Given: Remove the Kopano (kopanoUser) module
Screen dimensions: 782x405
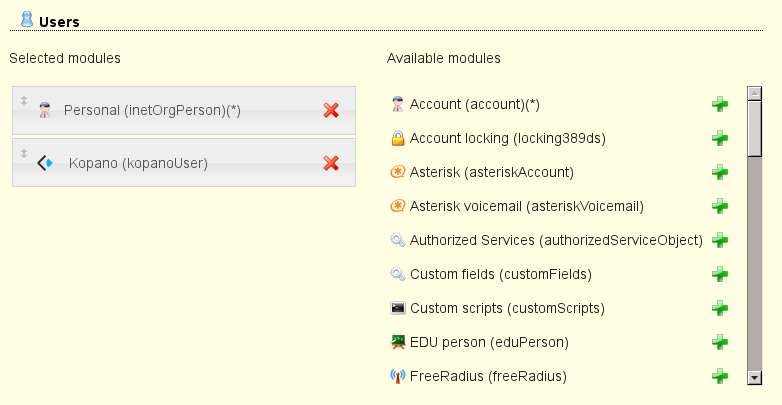Looking at the screenshot, I should [331, 163].
